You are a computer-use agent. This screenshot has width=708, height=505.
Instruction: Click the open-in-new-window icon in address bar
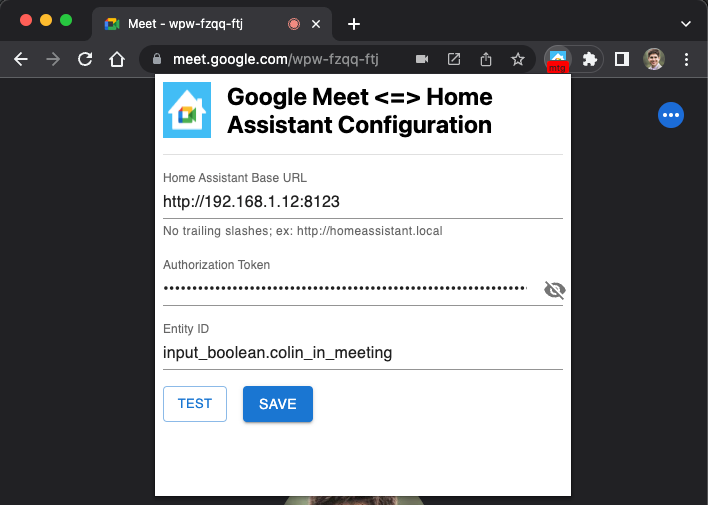click(x=454, y=59)
